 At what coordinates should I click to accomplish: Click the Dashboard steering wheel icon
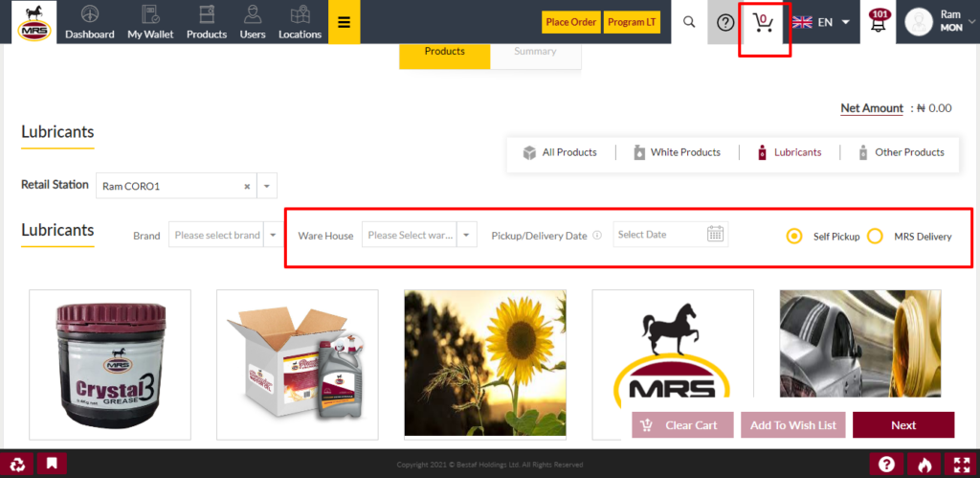pos(90,14)
